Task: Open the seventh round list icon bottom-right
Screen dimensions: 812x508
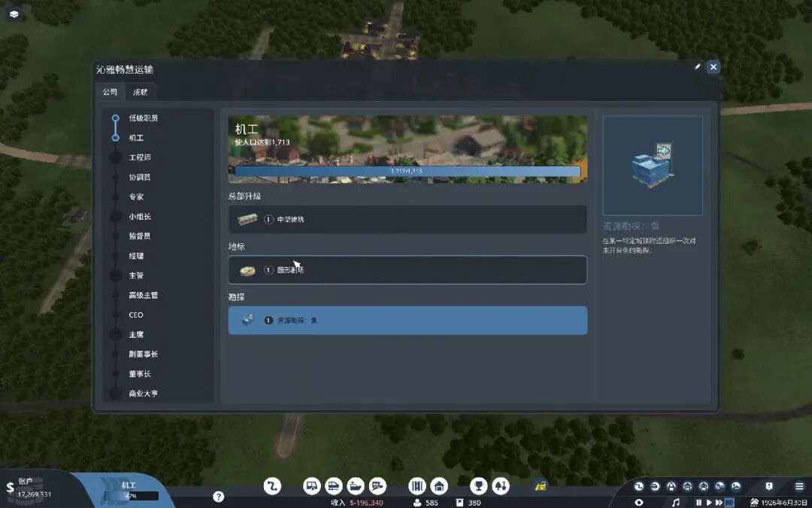Action: pos(736,486)
